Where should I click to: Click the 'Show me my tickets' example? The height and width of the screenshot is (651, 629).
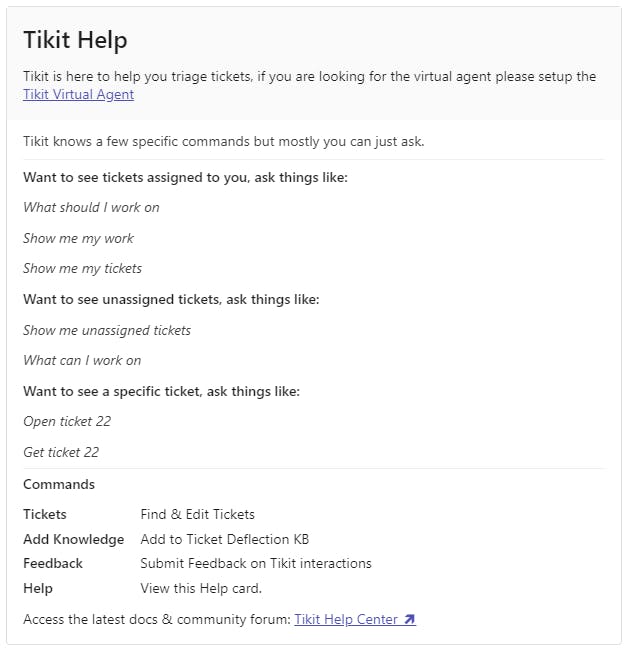click(82, 268)
